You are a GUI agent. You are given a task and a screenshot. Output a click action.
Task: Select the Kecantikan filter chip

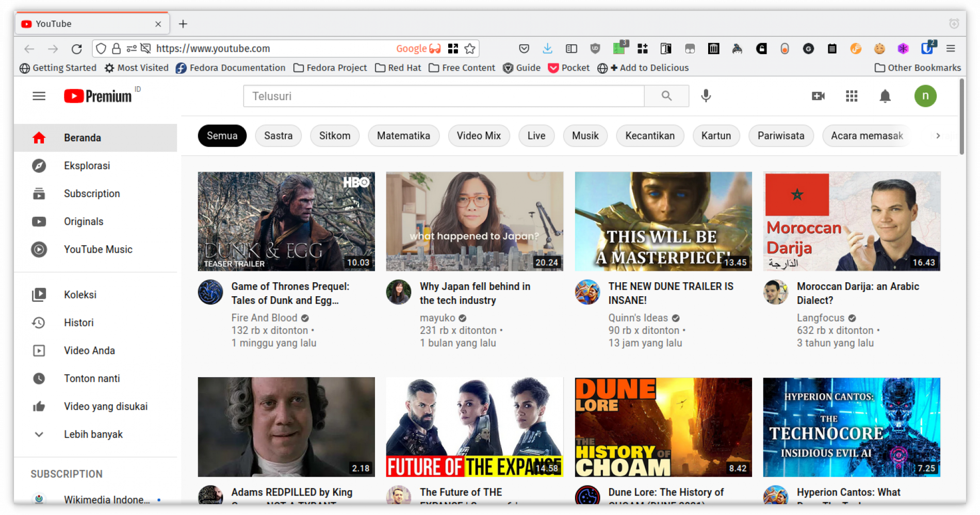(x=649, y=136)
